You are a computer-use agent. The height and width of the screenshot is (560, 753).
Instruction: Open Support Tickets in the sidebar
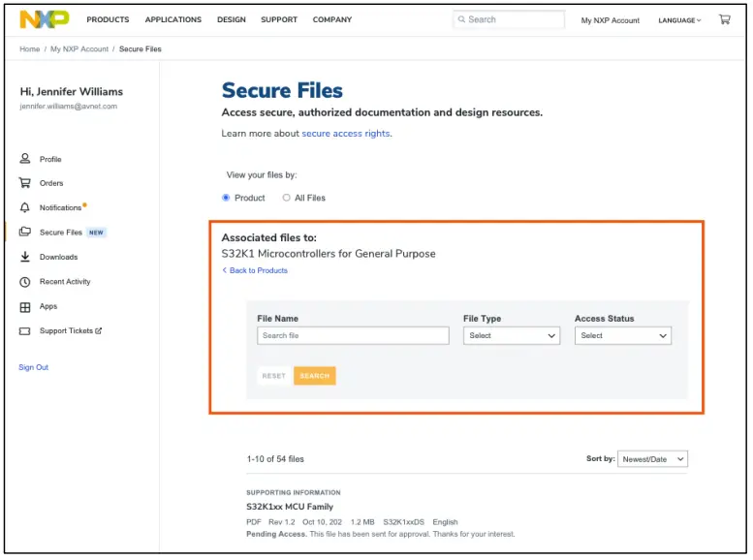coord(66,330)
